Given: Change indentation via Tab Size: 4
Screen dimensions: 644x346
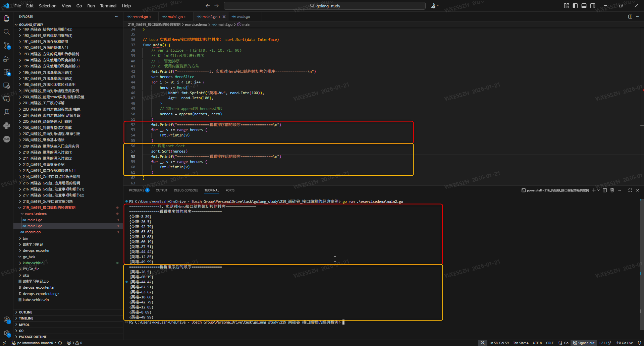Looking at the screenshot, I should pyautogui.click(x=521, y=343).
